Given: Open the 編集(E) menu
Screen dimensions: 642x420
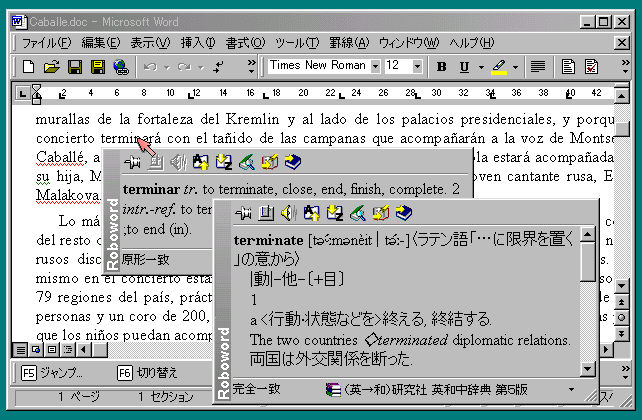Looking at the screenshot, I should tap(100, 43).
